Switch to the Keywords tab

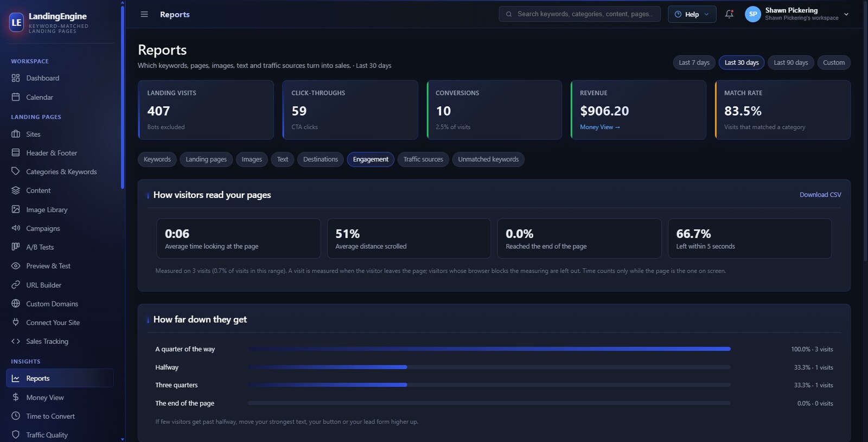157,159
